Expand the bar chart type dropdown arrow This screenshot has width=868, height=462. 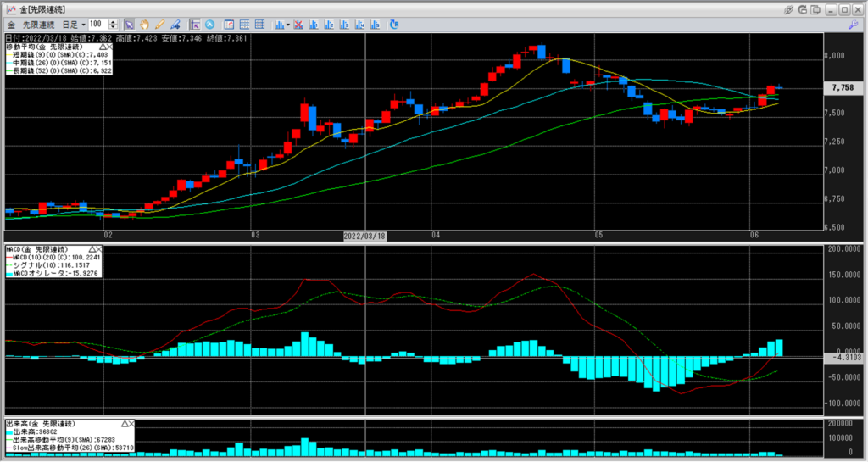pyautogui.click(x=289, y=25)
